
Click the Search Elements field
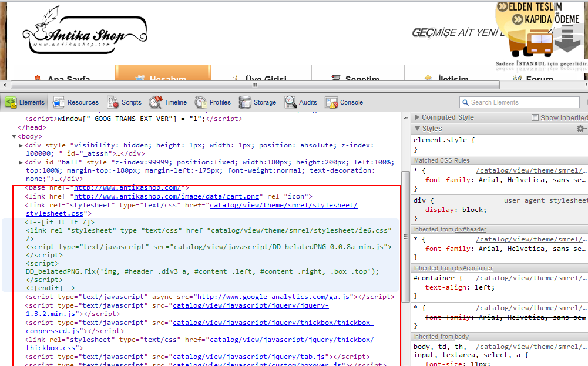coord(519,102)
